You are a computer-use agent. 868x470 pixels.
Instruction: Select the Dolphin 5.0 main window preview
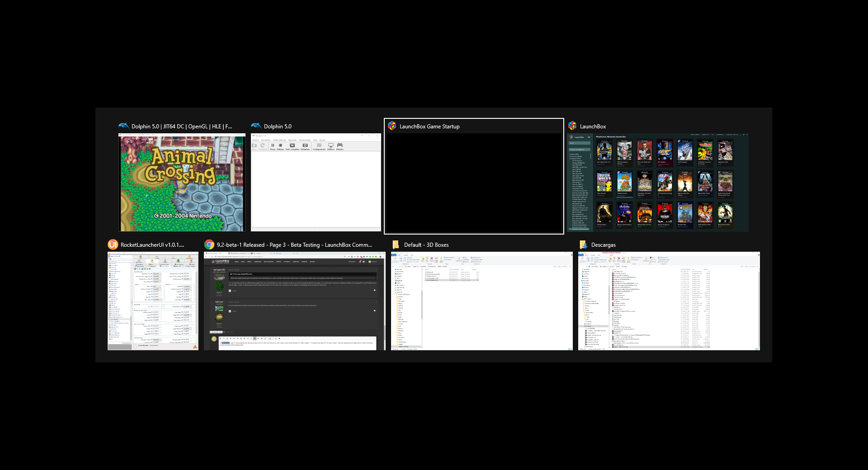(x=316, y=182)
